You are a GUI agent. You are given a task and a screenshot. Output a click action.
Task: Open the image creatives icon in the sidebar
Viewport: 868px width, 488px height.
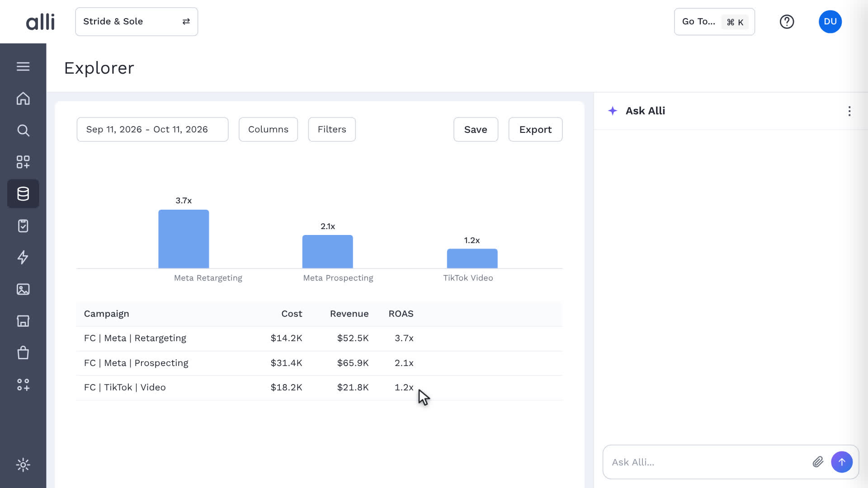(x=23, y=289)
